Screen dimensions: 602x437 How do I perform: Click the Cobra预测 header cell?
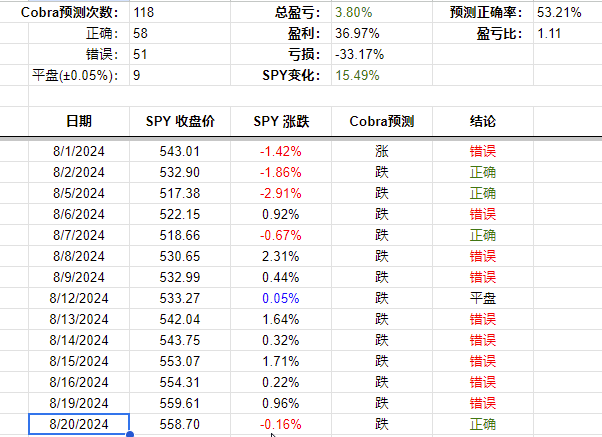[382, 121]
